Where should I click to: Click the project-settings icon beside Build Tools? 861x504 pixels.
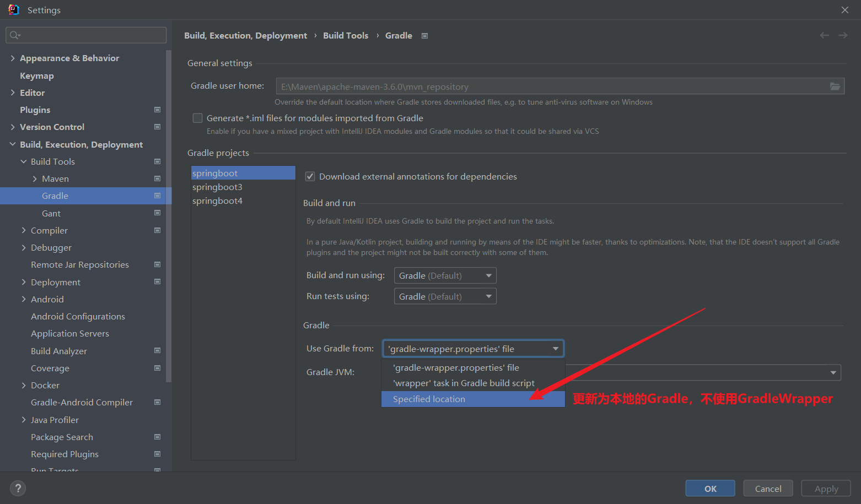pos(157,161)
